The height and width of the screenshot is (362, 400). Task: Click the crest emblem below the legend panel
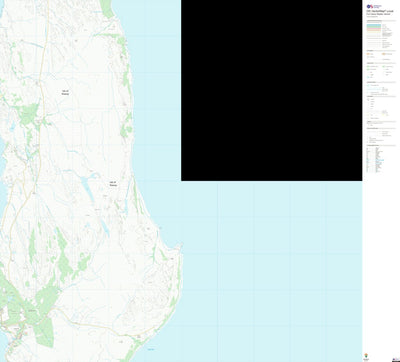click(366, 355)
